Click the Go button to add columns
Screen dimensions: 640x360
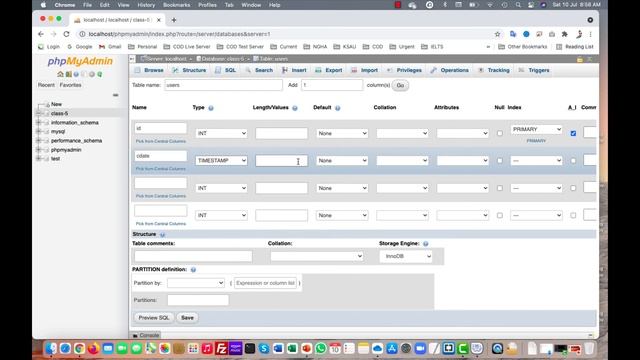400,85
